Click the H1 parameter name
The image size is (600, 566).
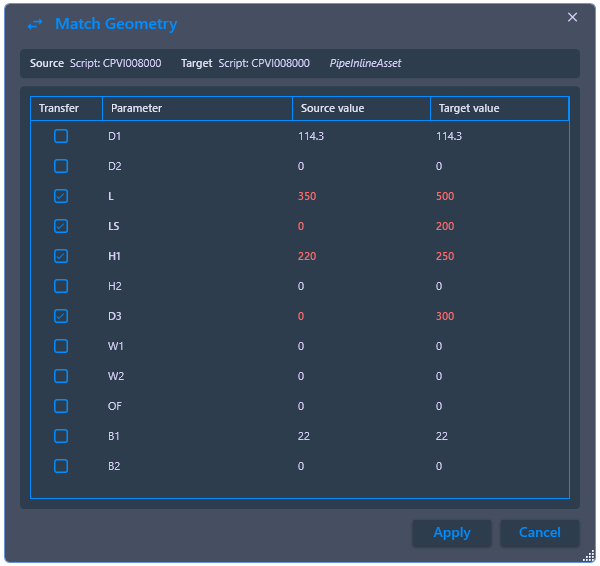114,256
